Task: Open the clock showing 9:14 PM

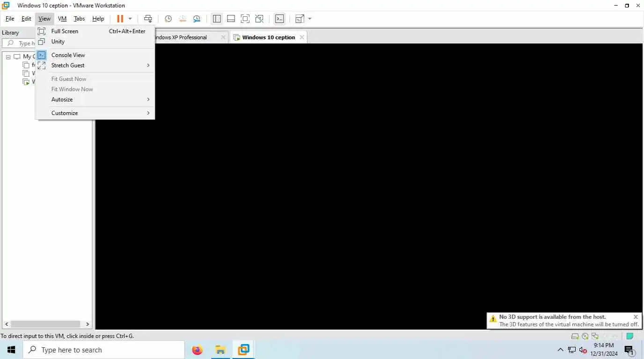Action: (604, 350)
